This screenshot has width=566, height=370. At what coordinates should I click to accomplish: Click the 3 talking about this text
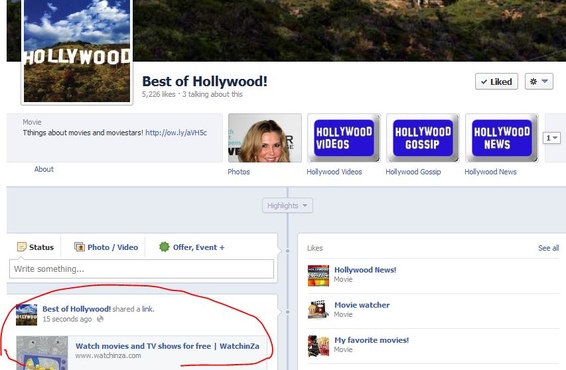coord(212,94)
